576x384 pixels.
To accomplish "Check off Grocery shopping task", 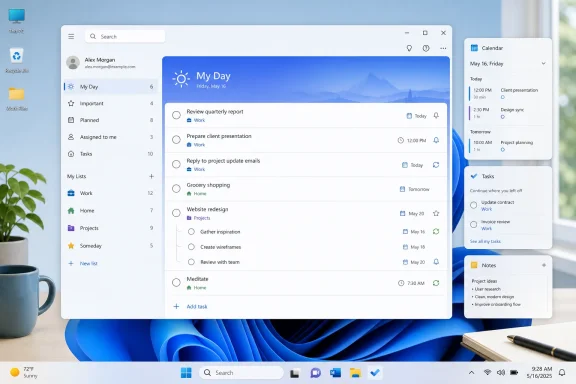I will click(176, 189).
